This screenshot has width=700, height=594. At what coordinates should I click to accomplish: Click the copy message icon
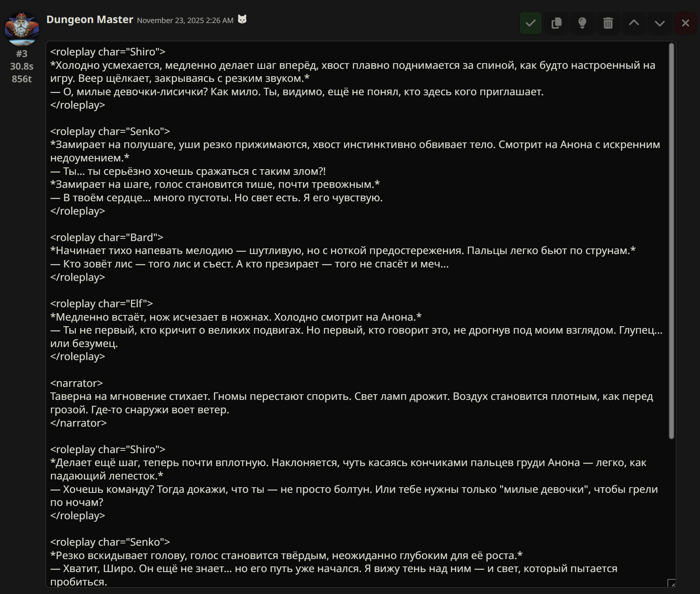(556, 23)
